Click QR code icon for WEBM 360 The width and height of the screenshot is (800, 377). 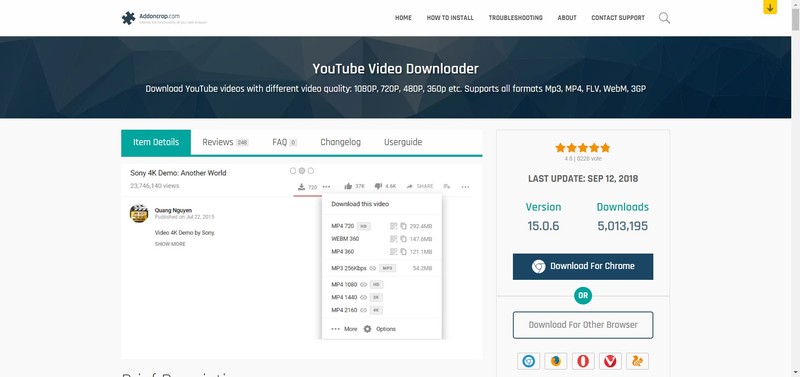tap(393, 239)
